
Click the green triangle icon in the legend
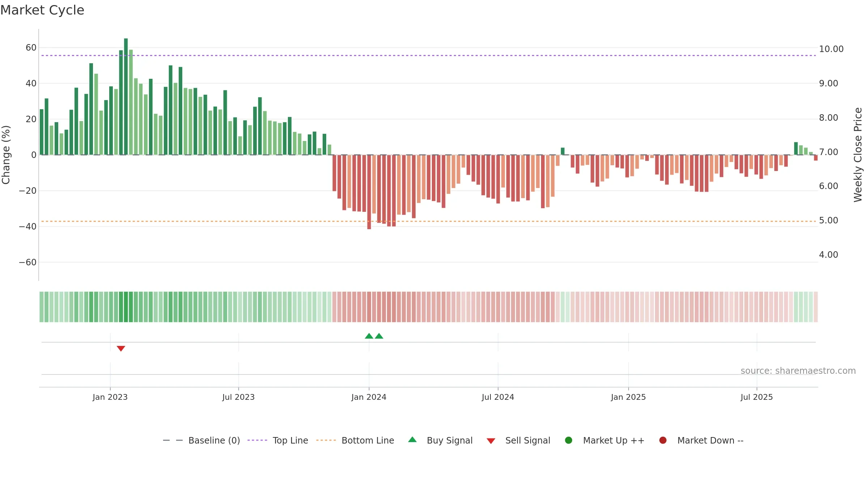412,440
